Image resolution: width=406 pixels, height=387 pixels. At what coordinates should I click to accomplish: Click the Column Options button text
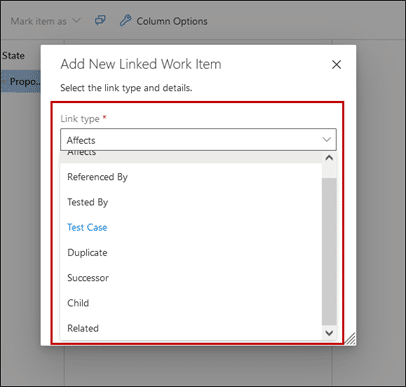pos(172,21)
